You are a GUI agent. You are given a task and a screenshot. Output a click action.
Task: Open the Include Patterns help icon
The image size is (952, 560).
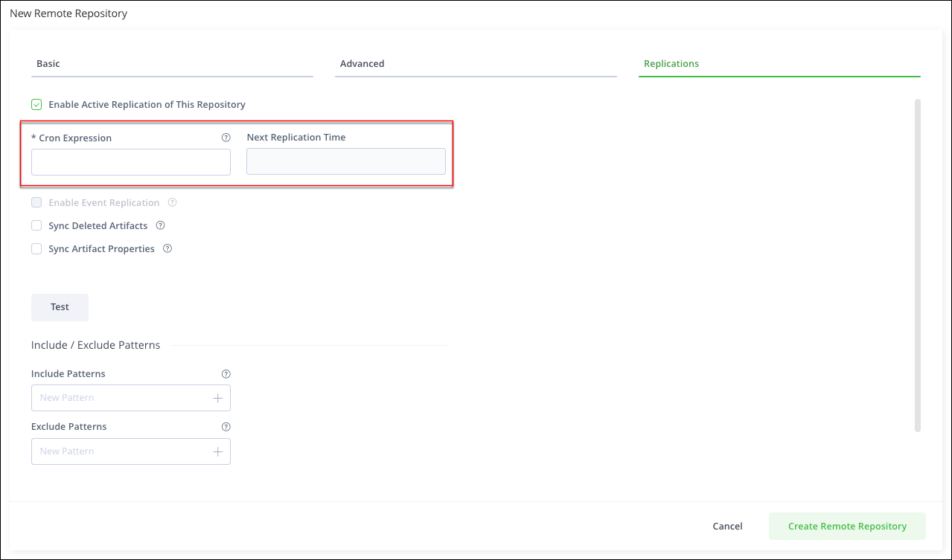click(226, 374)
